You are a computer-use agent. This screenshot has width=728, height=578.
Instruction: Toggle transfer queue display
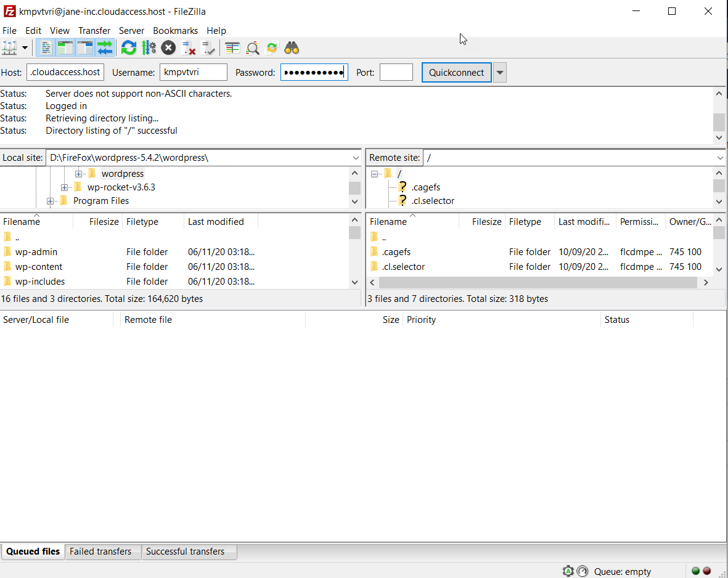[x=105, y=48]
